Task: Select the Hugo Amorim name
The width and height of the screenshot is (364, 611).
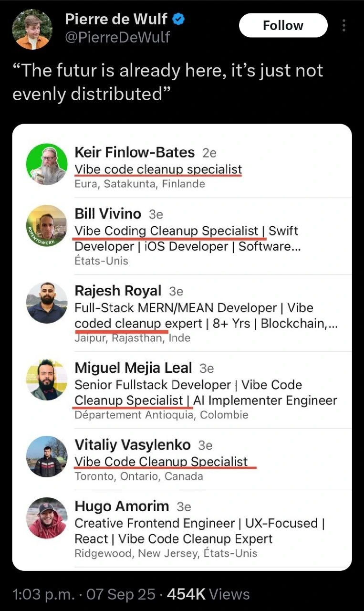Action: [122, 506]
